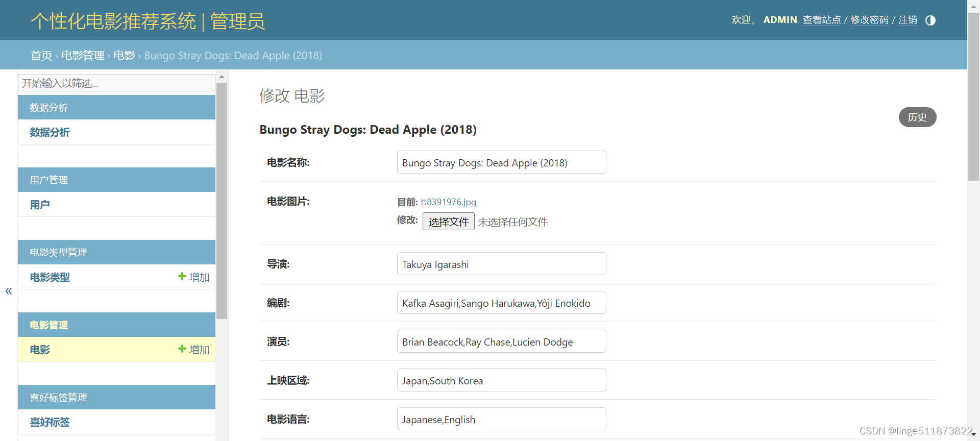Open the 数据分析 section header in sidebar

48,108
